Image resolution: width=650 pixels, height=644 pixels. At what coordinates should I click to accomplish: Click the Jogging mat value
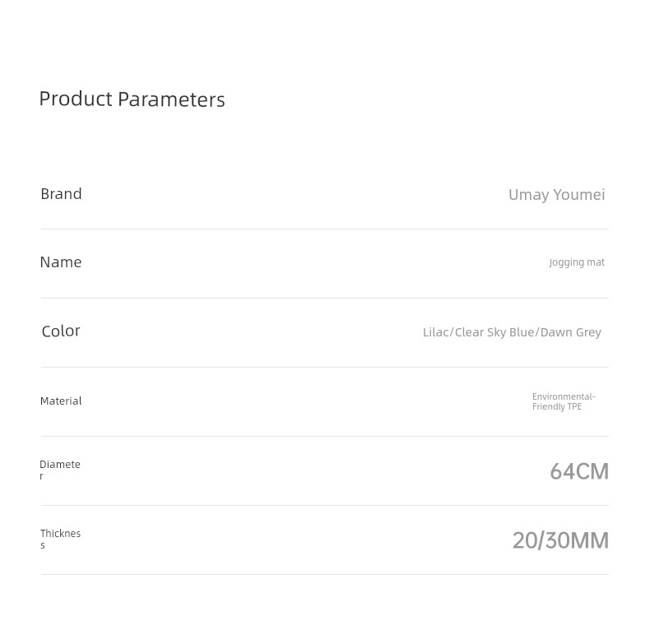pos(577,262)
